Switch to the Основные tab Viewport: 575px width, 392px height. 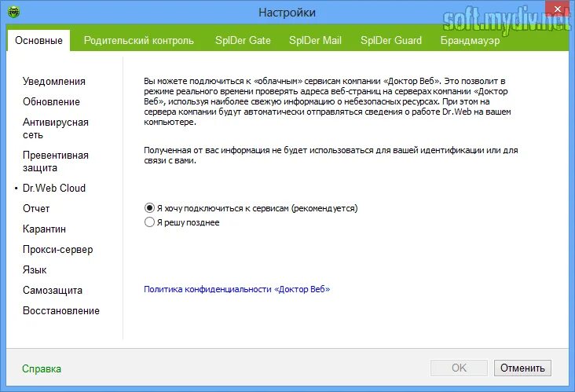tap(38, 40)
